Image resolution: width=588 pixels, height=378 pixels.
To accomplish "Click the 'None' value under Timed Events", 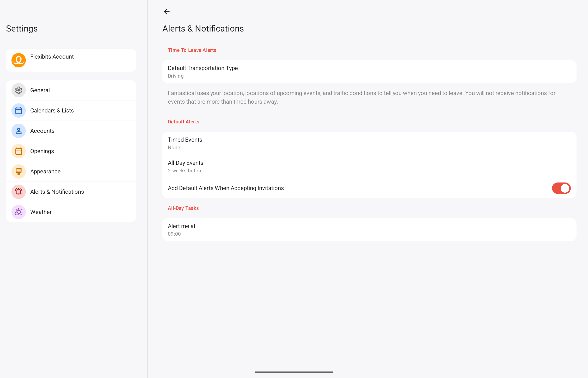I will (x=174, y=147).
